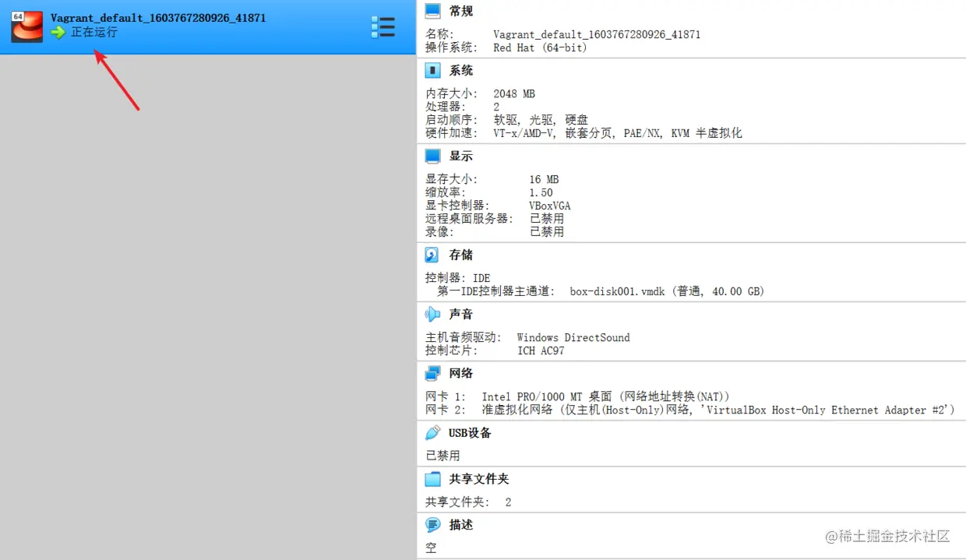Click the Red Hat (64-bit) value
This screenshot has width=966, height=560.
click(540, 48)
